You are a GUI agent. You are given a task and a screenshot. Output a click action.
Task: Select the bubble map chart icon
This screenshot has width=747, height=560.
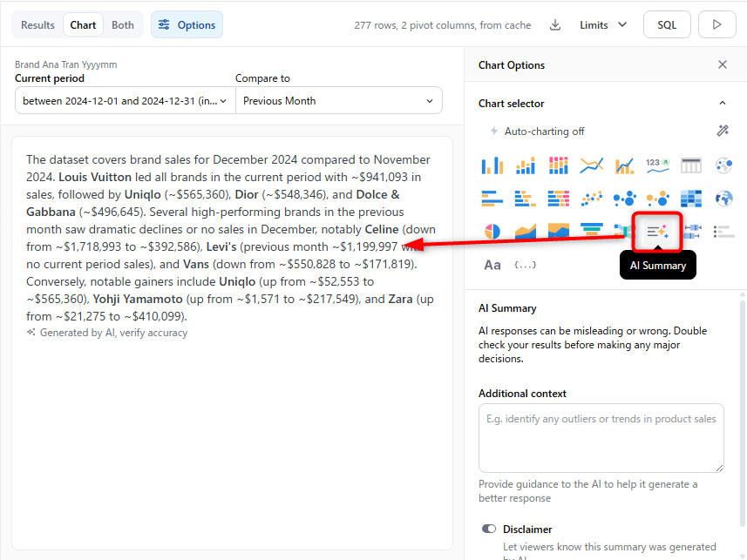(723, 165)
